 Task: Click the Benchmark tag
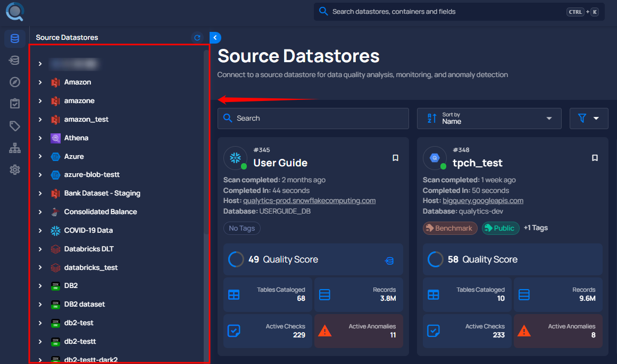(450, 228)
